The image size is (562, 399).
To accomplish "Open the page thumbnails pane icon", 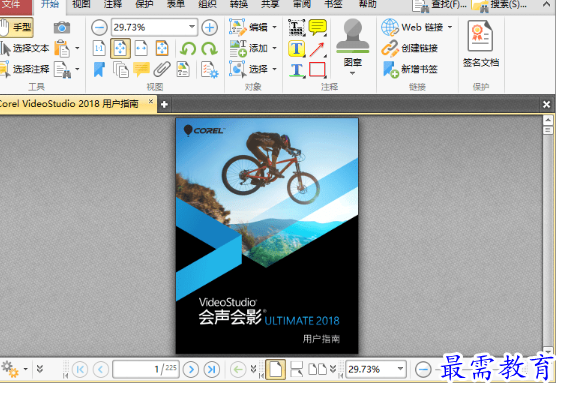I will click(120, 70).
